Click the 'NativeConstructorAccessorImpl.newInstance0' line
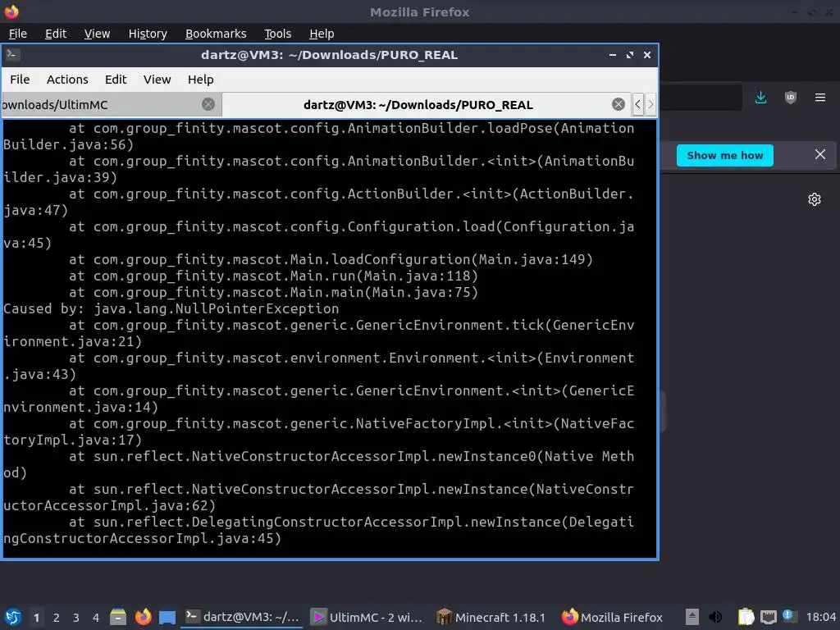Image resolution: width=840 pixels, height=630 pixels. [319, 464]
